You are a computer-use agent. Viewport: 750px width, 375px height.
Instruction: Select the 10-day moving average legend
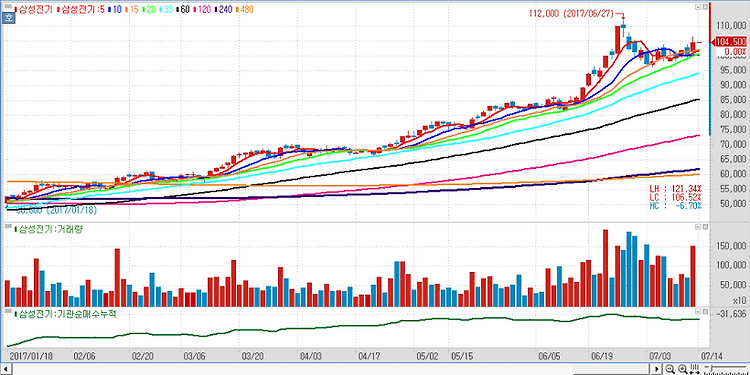tap(116, 8)
